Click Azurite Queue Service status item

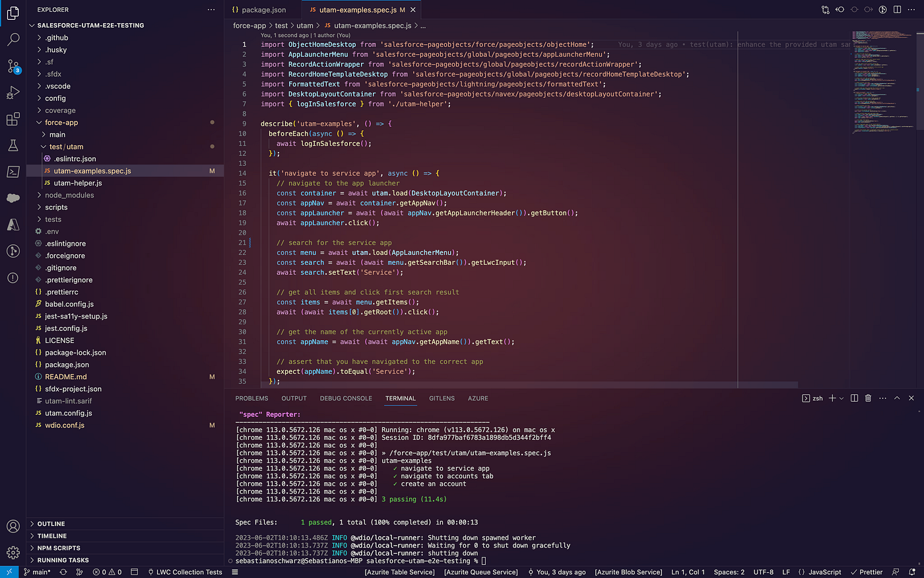click(480, 572)
